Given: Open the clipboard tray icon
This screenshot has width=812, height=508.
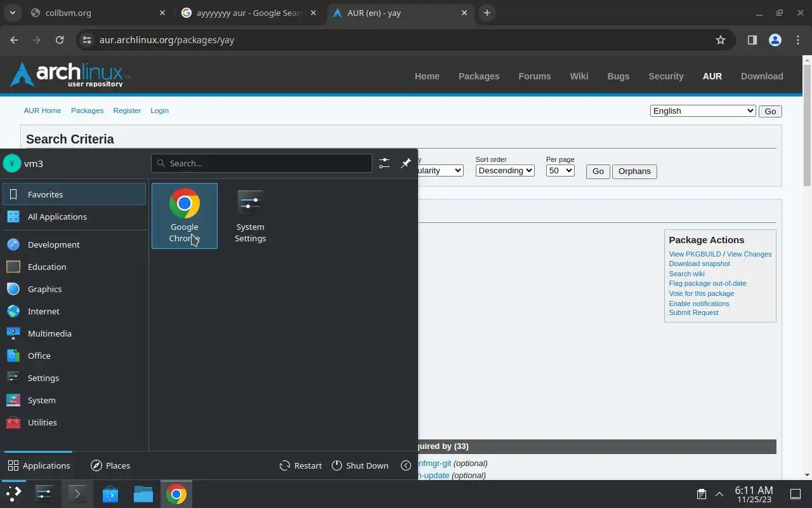Looking at the screenshot, I should pos(702,494).
